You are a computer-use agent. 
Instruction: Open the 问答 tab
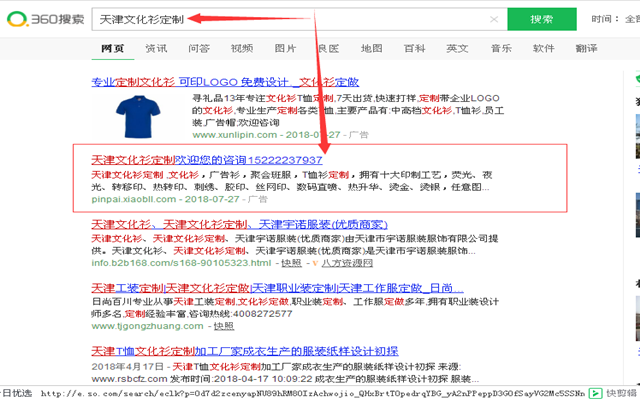[x=199, y=49]
